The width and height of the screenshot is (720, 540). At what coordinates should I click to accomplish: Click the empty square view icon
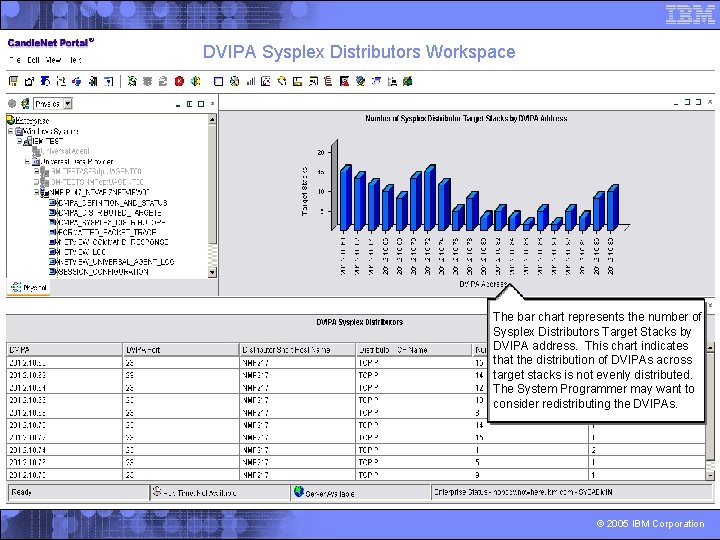point(219,81)
